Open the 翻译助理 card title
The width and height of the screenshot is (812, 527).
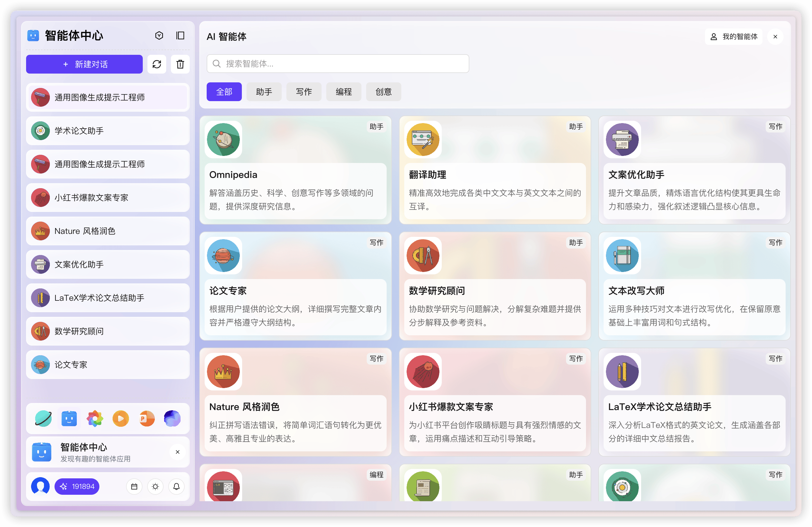(427, 175)
